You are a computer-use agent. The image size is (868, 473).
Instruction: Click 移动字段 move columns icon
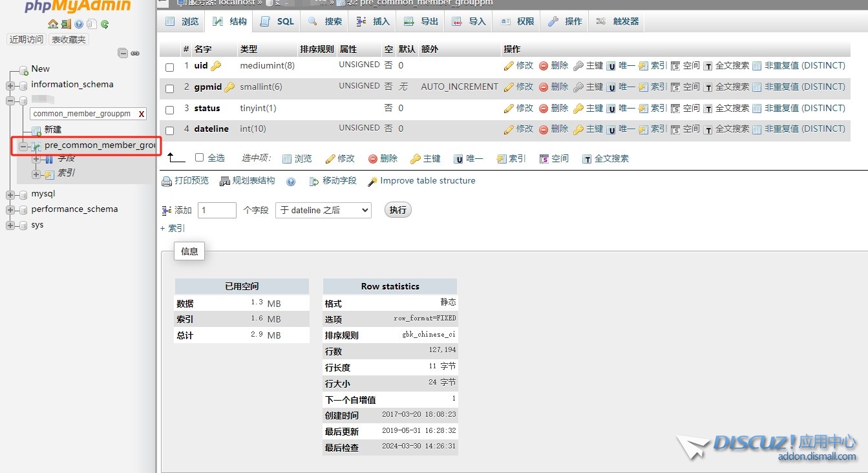pos(314,182)
